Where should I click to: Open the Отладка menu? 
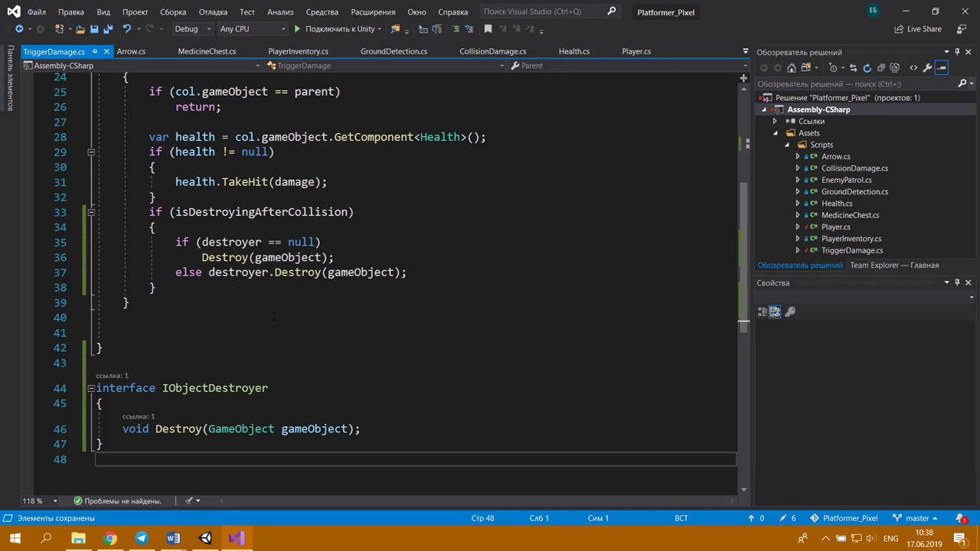(213, 12)
